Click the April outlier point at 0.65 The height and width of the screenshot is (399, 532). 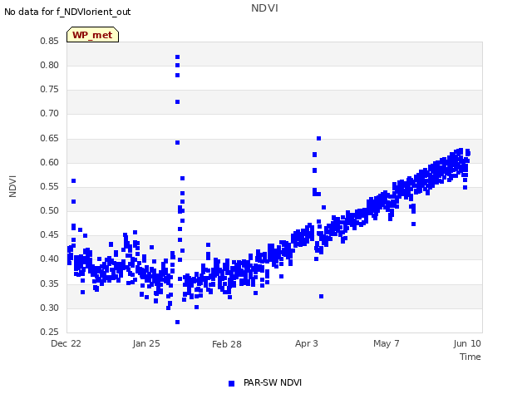pos(318,139)
